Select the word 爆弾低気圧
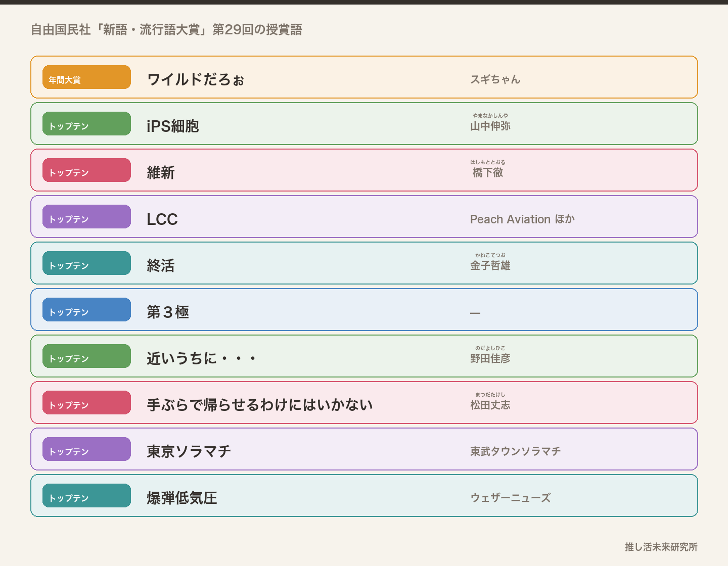 coord(182,498)
